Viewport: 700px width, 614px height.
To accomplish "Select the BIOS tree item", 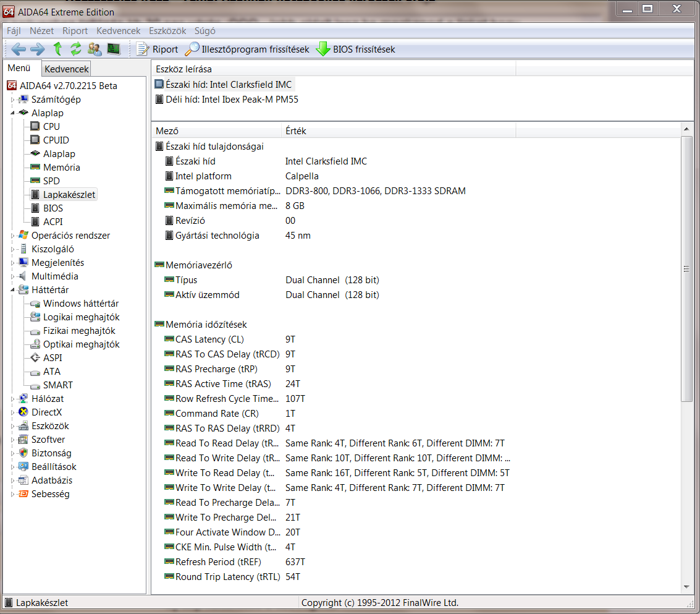I will click(53, 208).
